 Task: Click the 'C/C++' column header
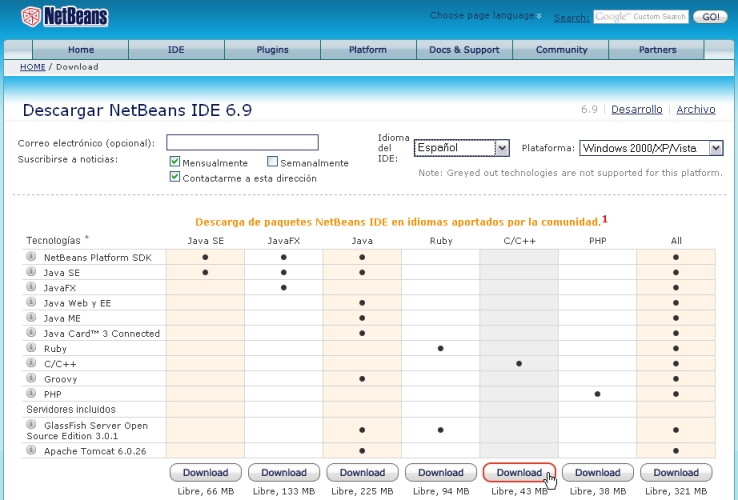519,241
